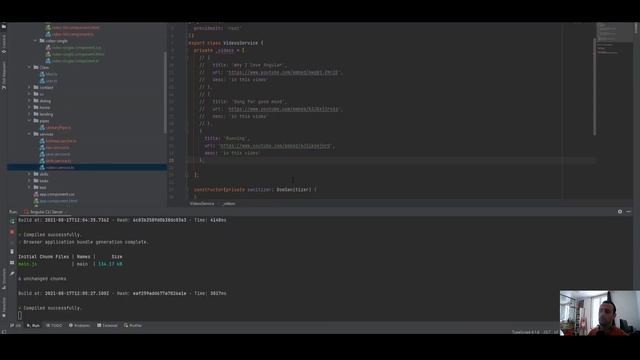Click 'main.js' in console output
Screen dimensions: 640x360
[28, 264]
